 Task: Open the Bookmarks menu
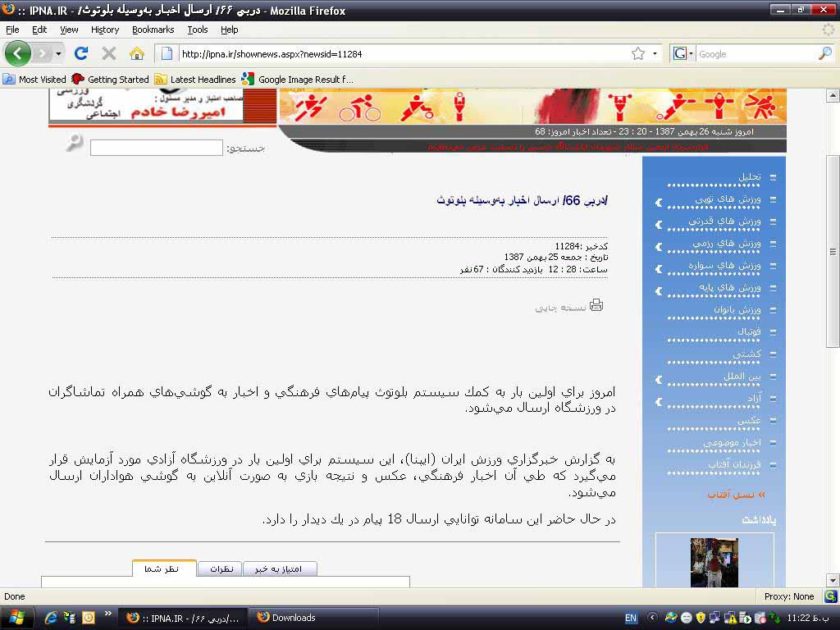click(153, 30)
